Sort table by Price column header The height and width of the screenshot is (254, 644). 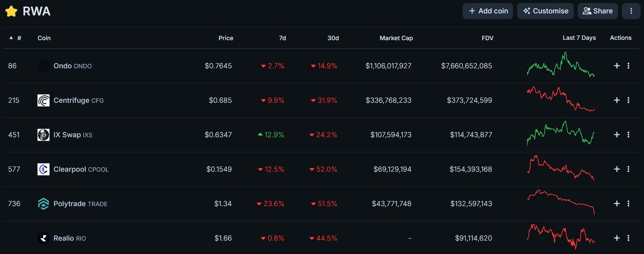click(226, 38)
